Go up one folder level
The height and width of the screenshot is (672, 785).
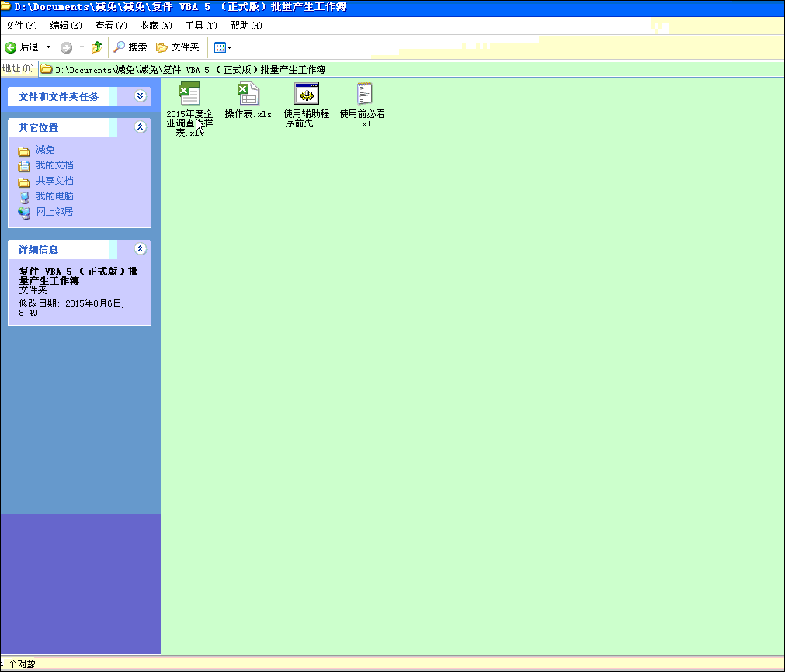click(97, 47)
